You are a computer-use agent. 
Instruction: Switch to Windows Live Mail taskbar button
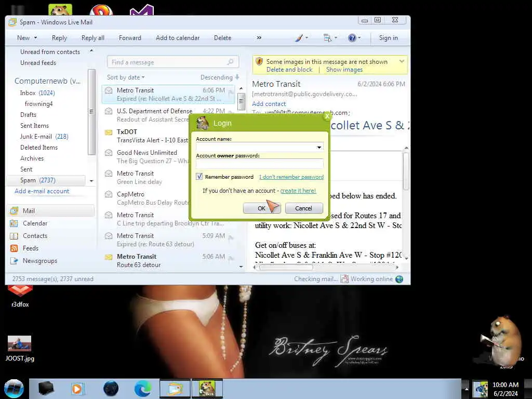175,389
